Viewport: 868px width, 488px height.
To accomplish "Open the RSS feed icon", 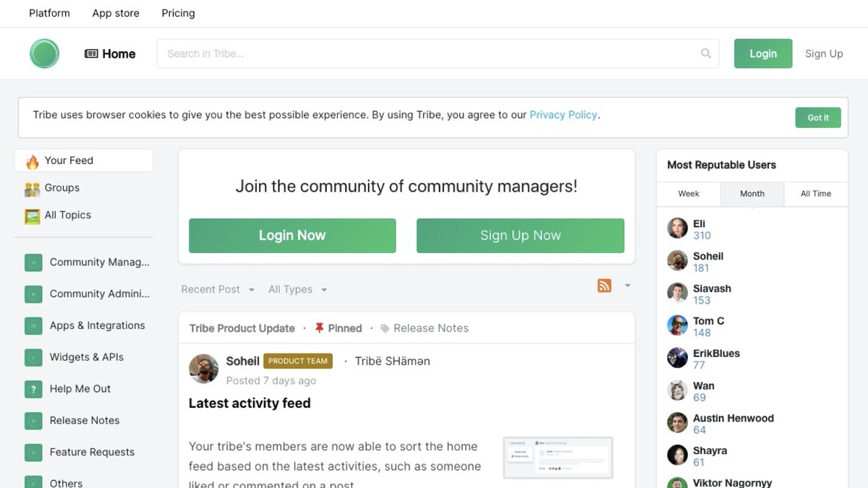I will coord(604,286).
